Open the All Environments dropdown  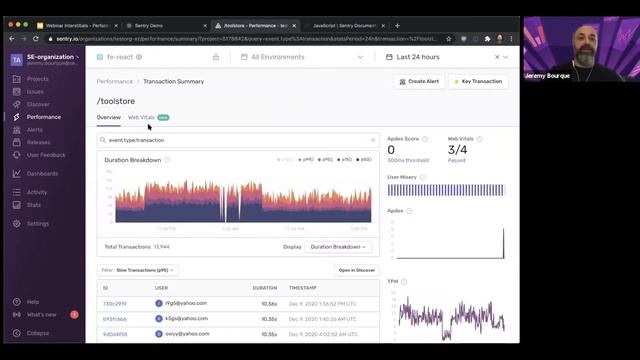click(302, 57)
